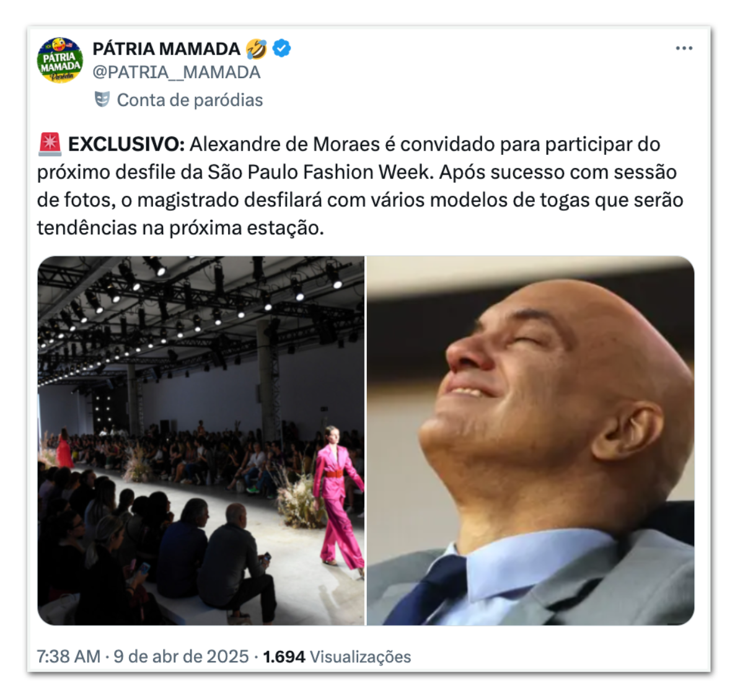Click the 9 de abr de 2025 date
The image size is (740, 700).
181,657
